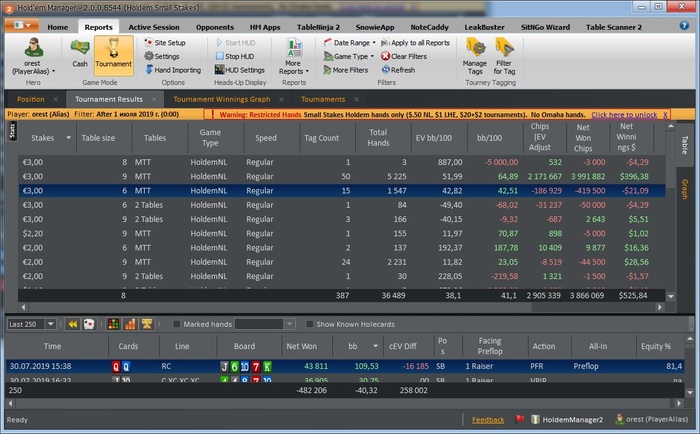Image resolution: width=700 pixels, height=434 pixels.
Task: Switch to the Active Session tab
Action: pyautogui.click(x=154, y=27)
